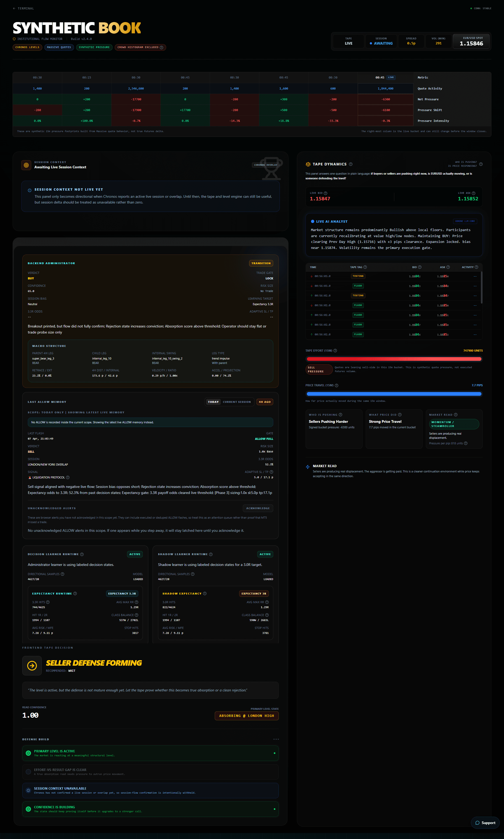Viewport: 504px width, 839px height.
Task: Toggle the Chronos Overlay badge
Action: tap(266, 165)
